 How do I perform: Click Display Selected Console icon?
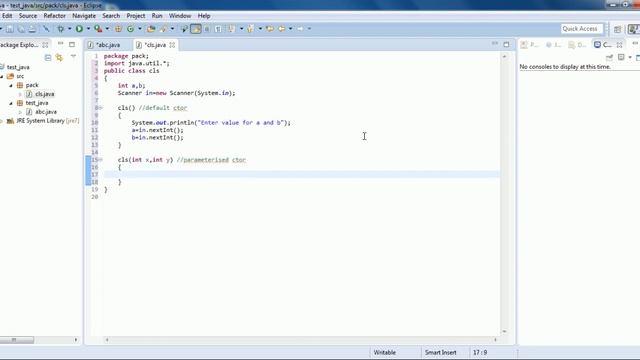point(621,57)
